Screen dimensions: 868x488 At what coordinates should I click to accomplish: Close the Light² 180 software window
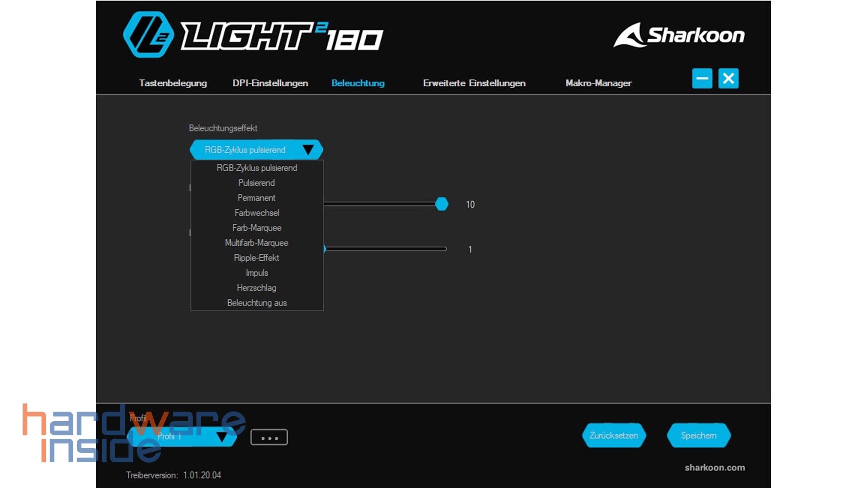[728, 79]
